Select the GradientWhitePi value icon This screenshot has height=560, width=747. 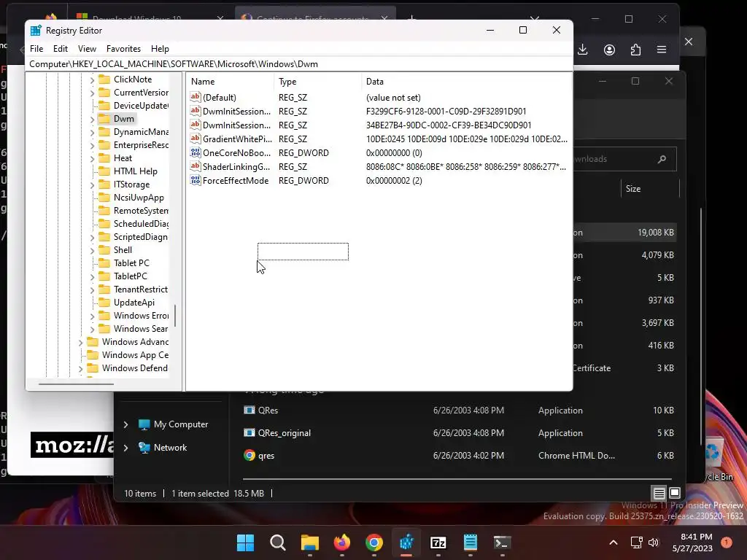(196, 139)
